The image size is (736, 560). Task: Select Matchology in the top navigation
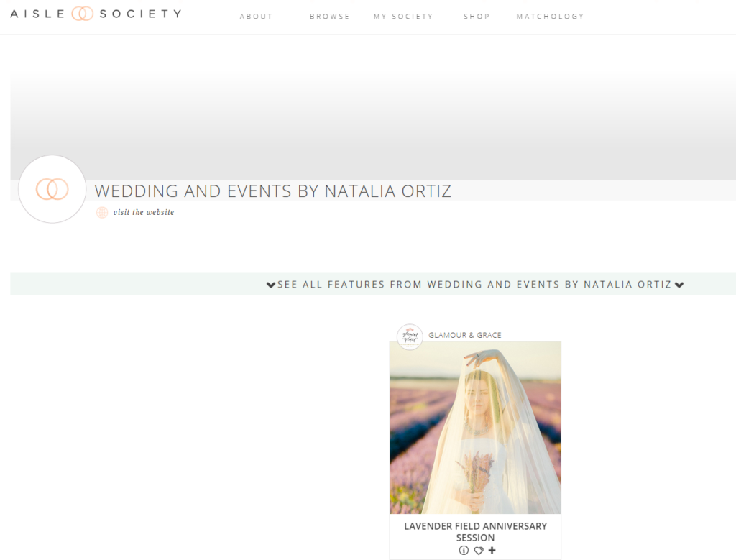tap(550, 17)
